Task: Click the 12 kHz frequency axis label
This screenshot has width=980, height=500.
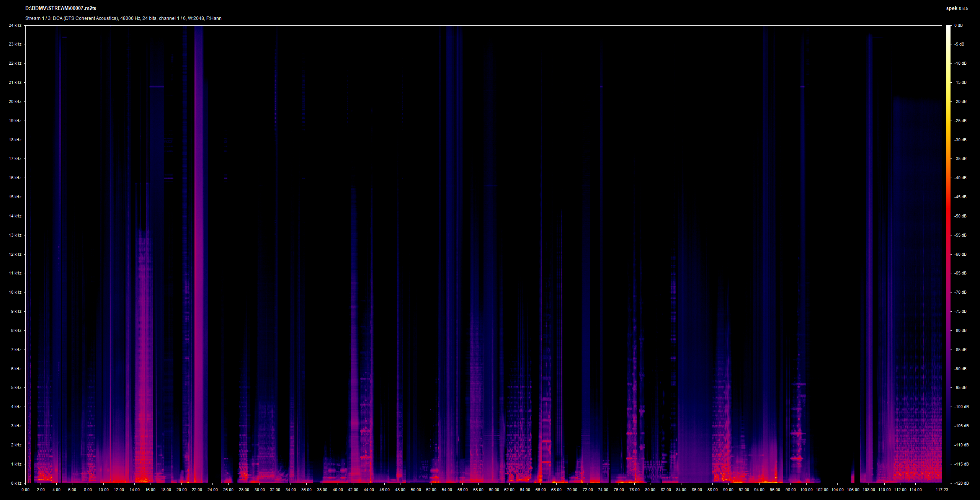Action: point(15,255)
